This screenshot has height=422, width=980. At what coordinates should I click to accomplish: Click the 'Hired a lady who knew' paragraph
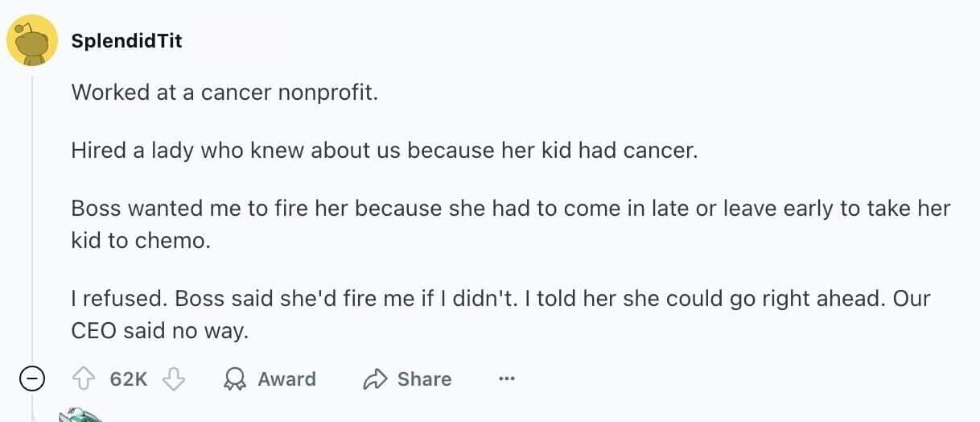(x=385, y=150)
